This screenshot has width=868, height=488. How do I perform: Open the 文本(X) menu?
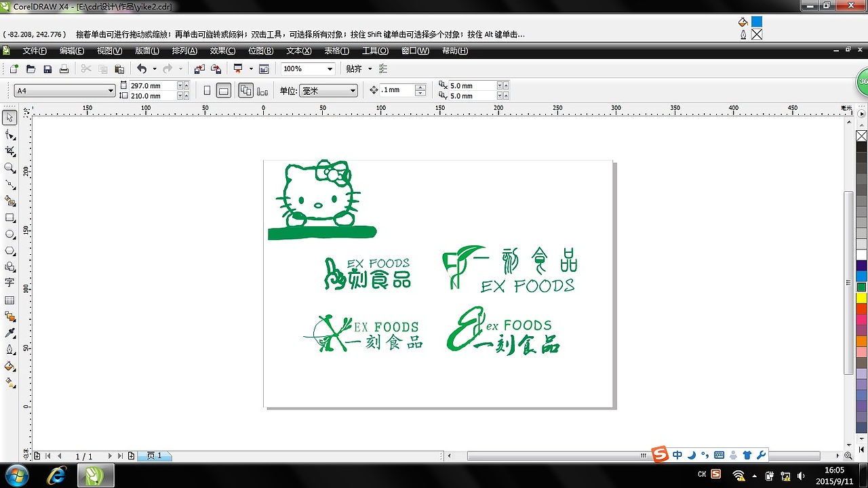point(298,51)
